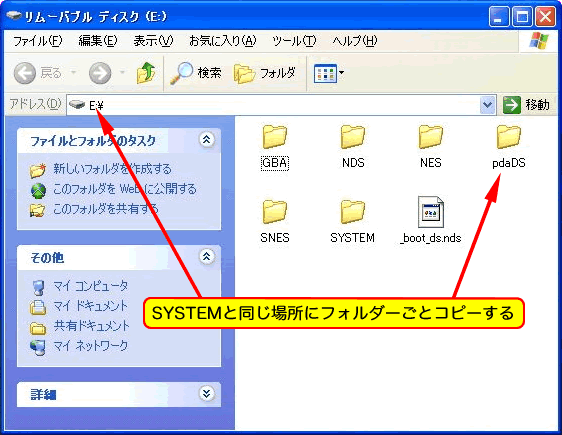Image resolution: width=562 pixels, height=435 pixels.
Task: Click the 移動 go button
Action: 527,105
